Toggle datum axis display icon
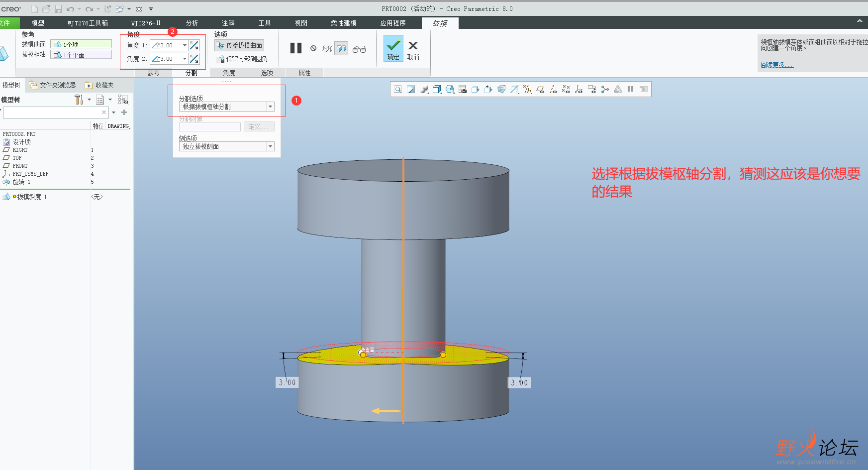 (553, 89)
